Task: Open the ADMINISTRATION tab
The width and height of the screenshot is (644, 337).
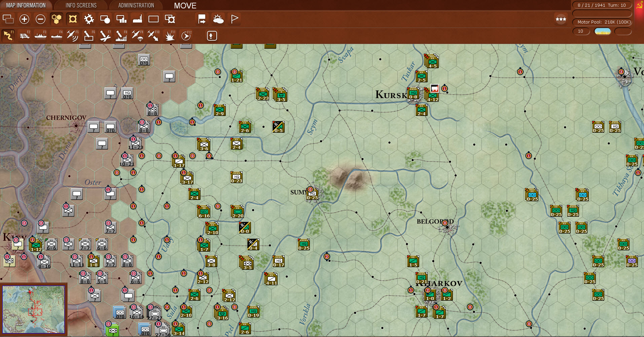Action: point(136,5)
